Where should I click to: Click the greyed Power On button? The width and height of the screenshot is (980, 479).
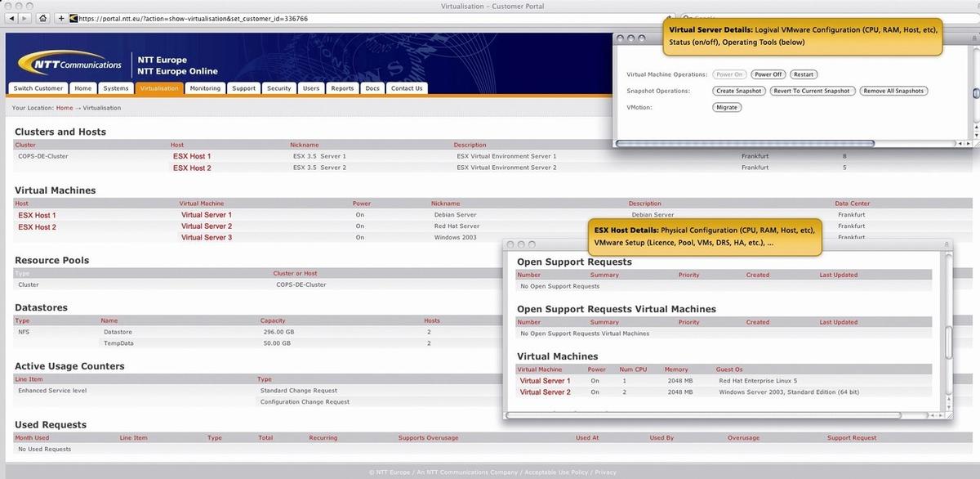[729, 74]
